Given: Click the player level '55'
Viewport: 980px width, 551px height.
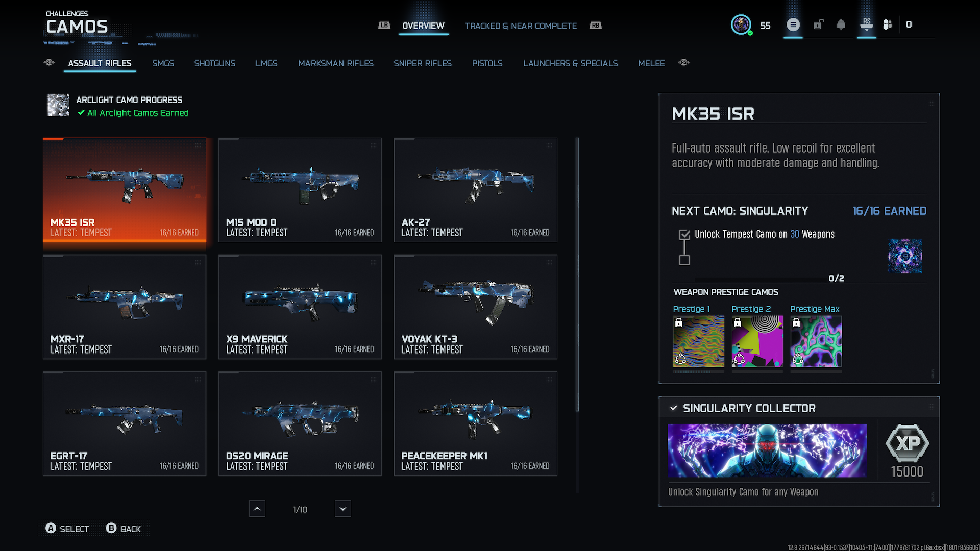Looking at the screenshot, I should [x=765, y=26].
